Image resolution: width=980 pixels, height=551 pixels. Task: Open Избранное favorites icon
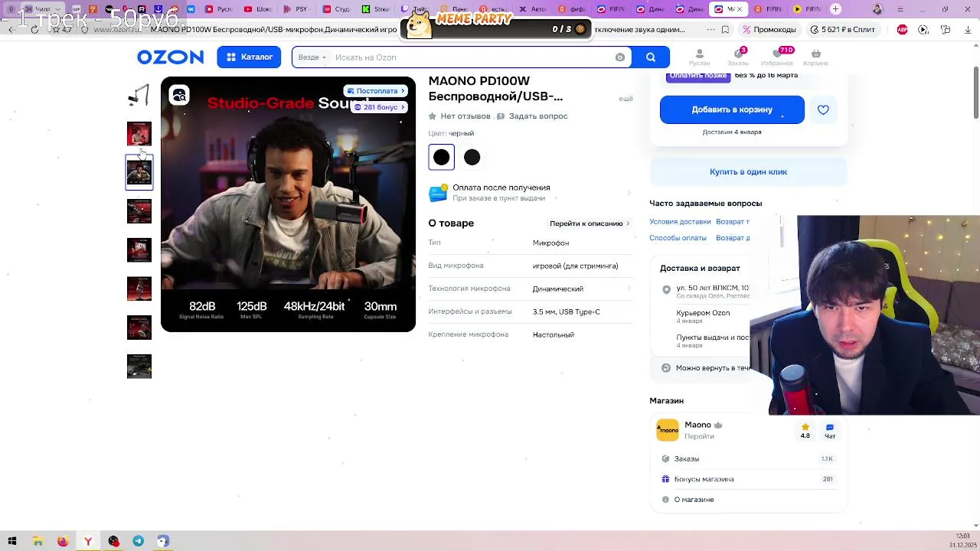pyautogui.click(x=777, y=57)
